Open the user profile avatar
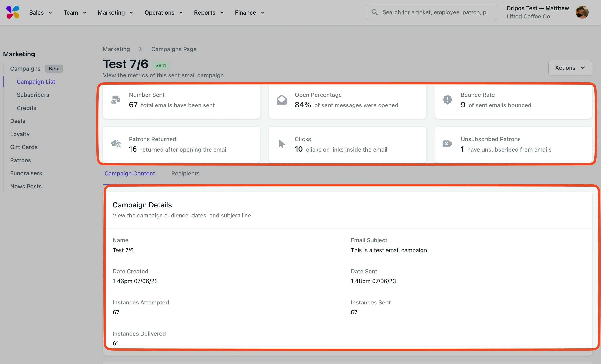Image resolution: width=601 pixels, height=364 pixels. 582,12
